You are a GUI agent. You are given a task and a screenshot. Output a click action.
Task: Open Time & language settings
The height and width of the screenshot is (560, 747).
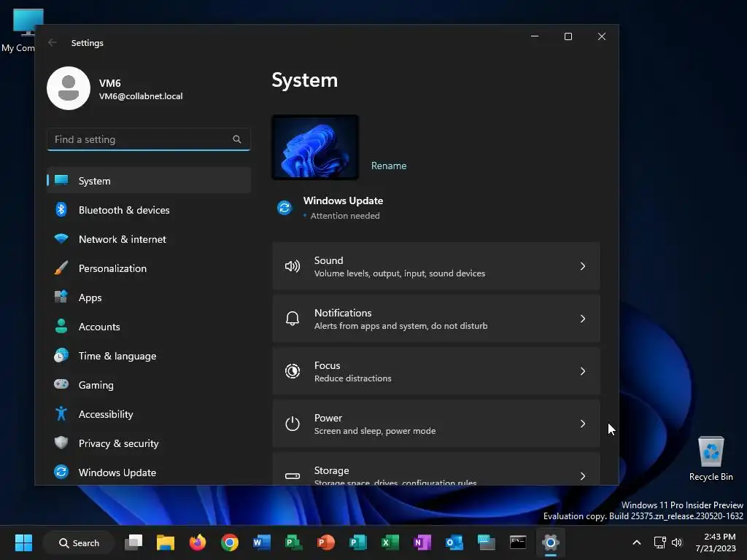[149, 356]
